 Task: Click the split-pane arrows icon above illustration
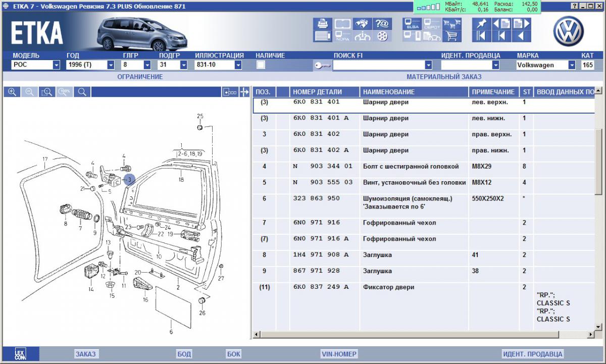click(244, 92)
